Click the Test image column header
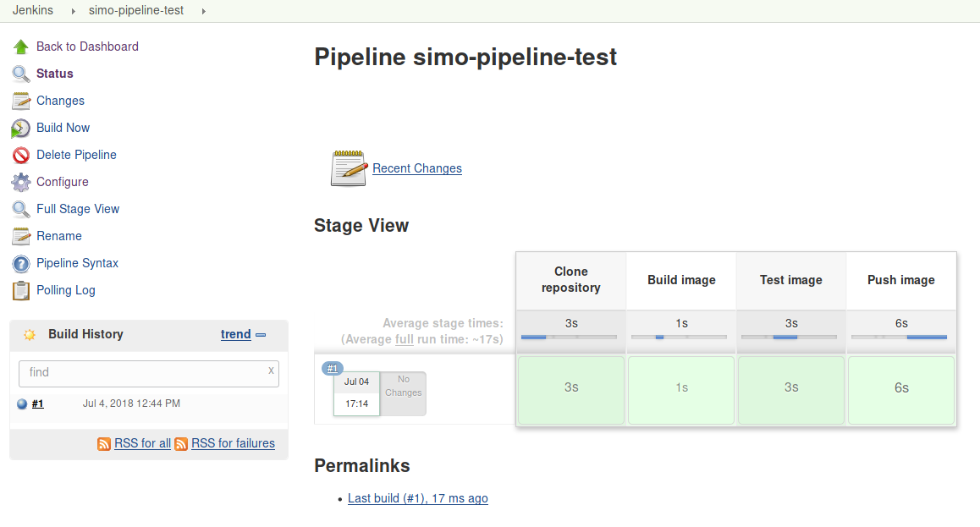The width and height of the screenshot is (980, 527). coord(791,280)
